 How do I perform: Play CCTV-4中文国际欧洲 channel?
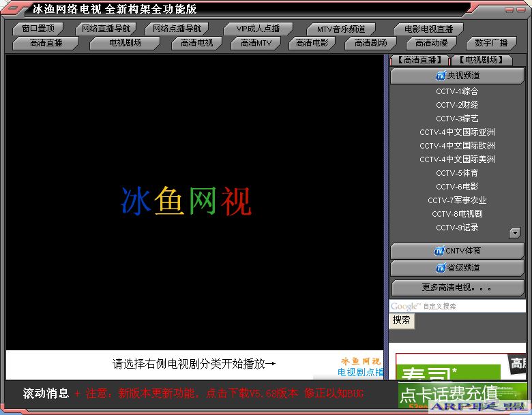tap(457, 145)
